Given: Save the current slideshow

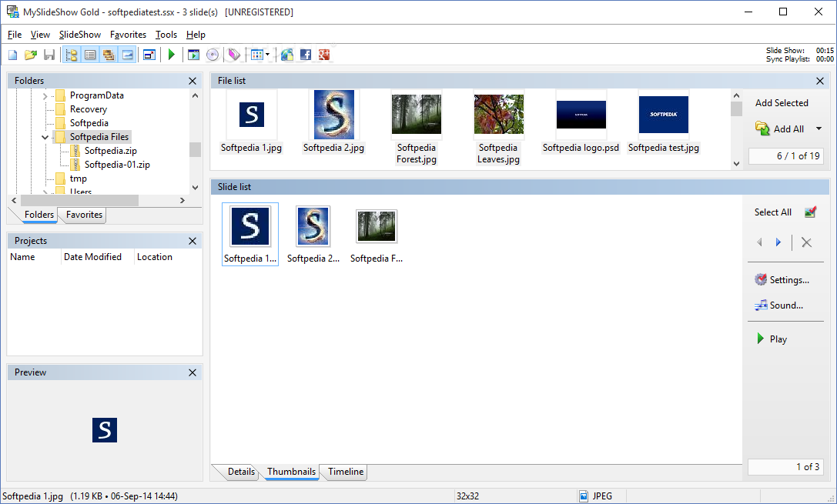Looking at the screenshot, I should 49,55.
